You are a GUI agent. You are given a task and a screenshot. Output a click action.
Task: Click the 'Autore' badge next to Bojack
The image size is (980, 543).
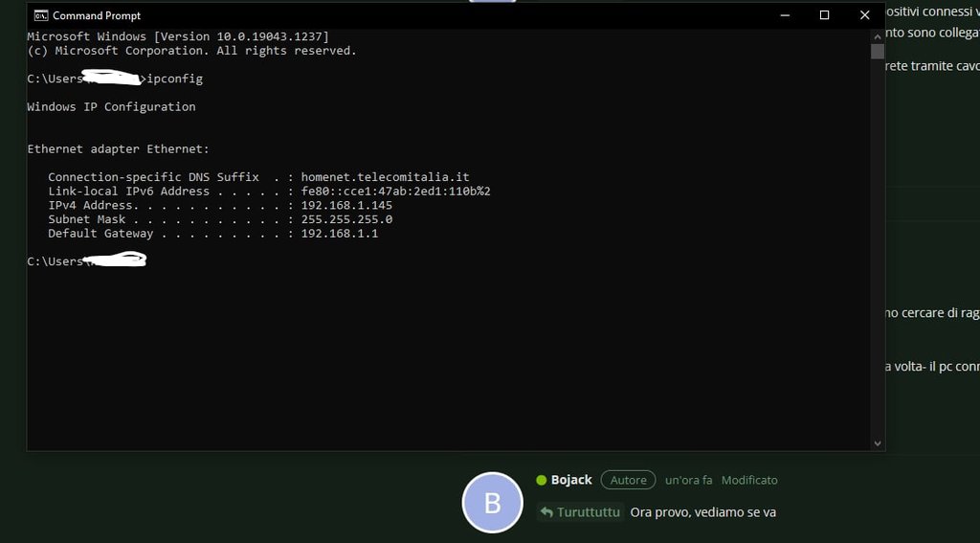(628, 480)
